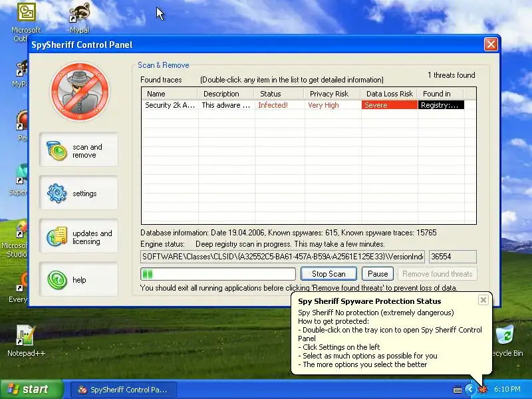Image resolution: width=532 pixels, height=399 pixels.
Task: Sort list by Name column header
Action: point(170,94)
